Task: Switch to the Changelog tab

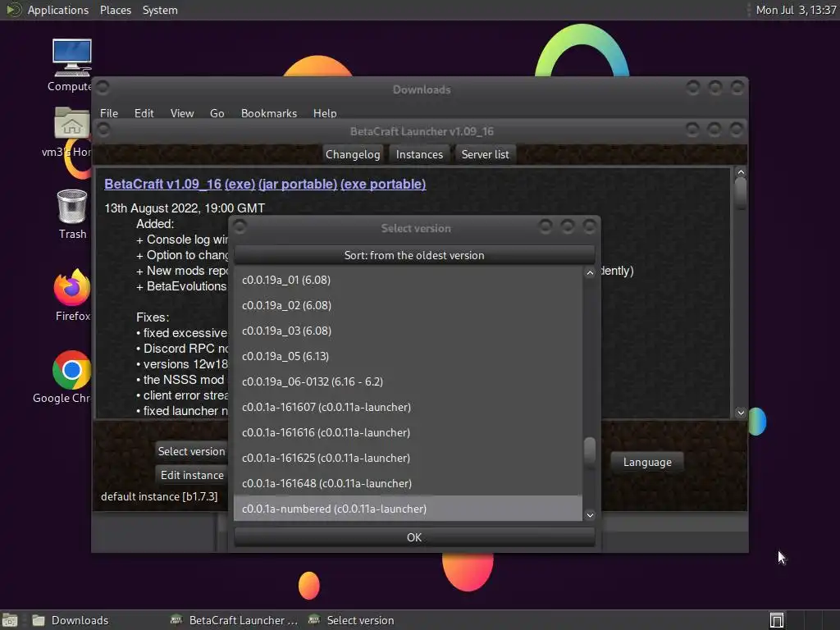Action: [353, 154]
